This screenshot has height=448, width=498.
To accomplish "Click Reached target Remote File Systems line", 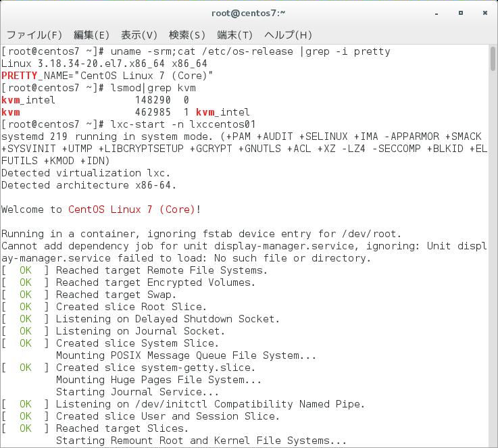I will coord(134,270).
